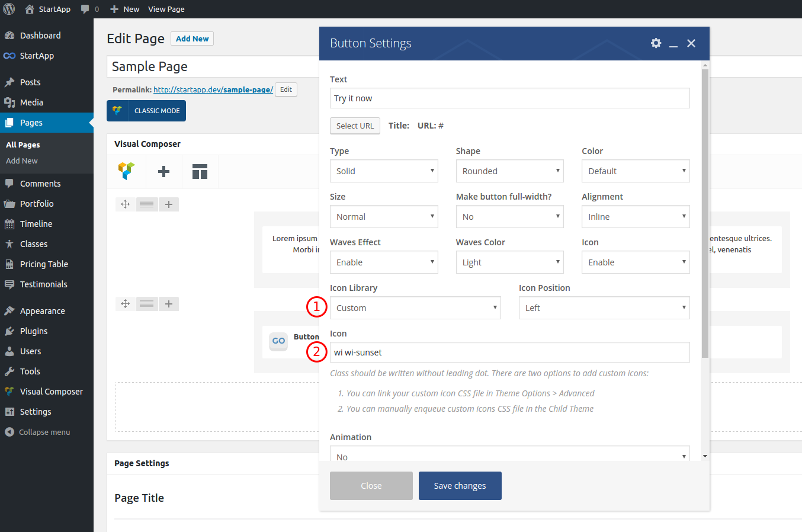This screenshot has width=802, height=532.
Task: Open Testimonials in sidebar
Action: pos(47,284)
